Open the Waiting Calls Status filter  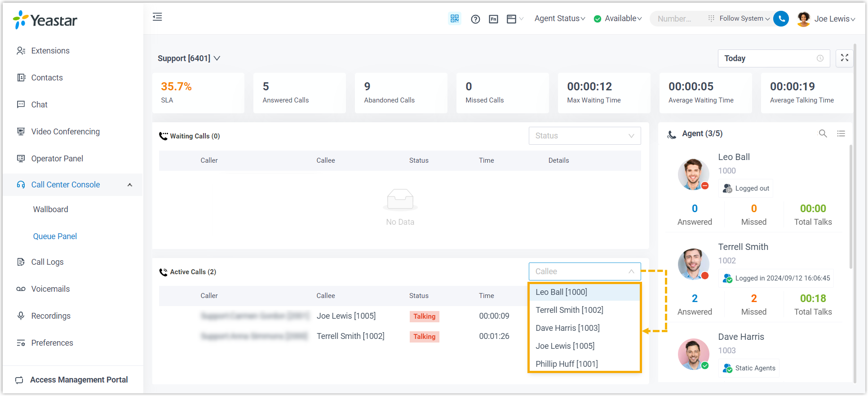pyautogui.click(x=585, y=136)
